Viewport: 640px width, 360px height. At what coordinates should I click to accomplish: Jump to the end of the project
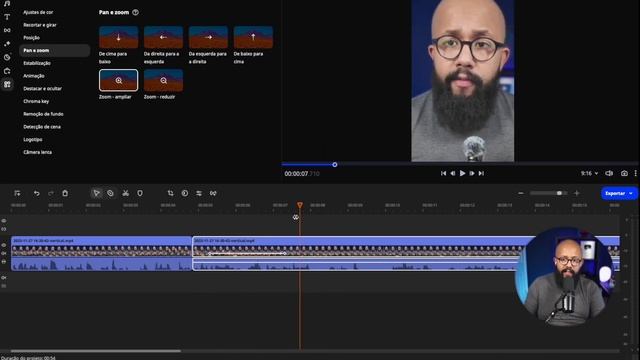point(481,173)
